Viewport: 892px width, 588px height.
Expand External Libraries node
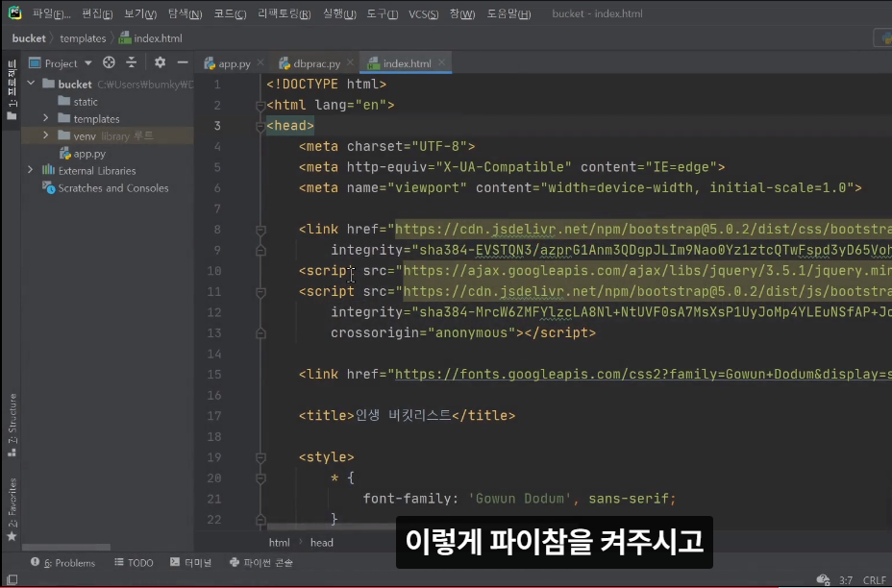pos(31,170)
